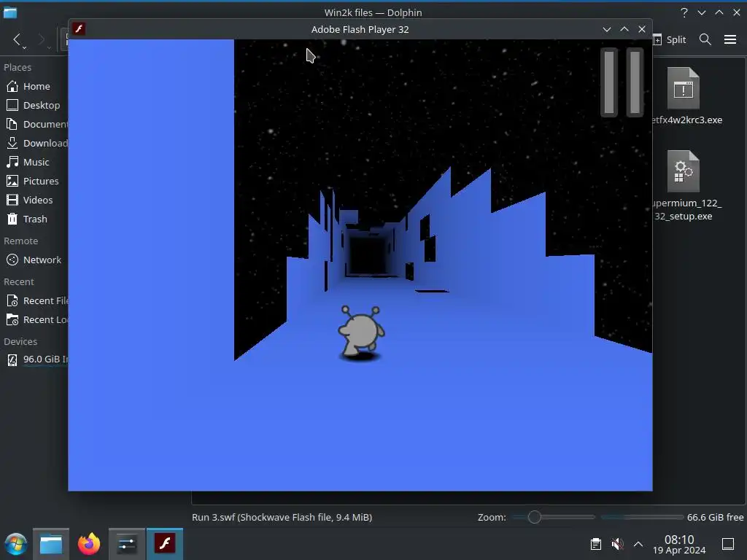Expand hidden system tray icons
The height and width of the screenshot is (560, 747).
point(638,544)
